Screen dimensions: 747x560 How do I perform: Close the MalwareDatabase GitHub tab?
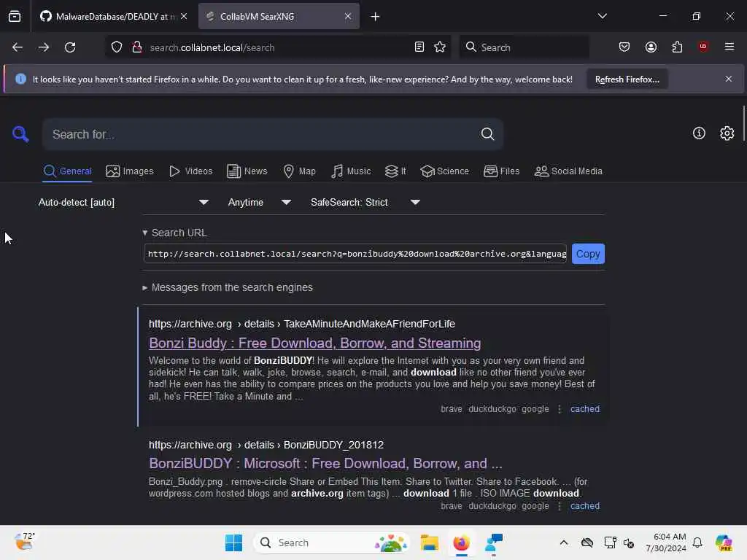pos(184,16)
